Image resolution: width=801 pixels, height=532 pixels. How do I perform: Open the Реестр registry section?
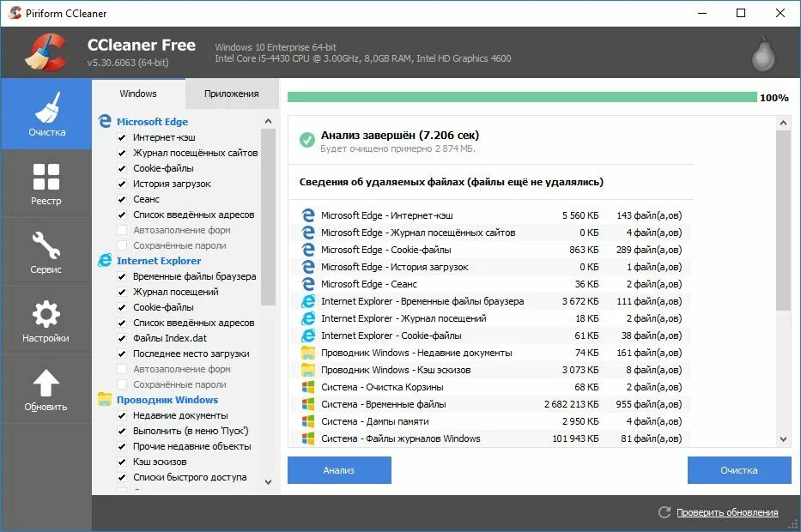[46, 184]
